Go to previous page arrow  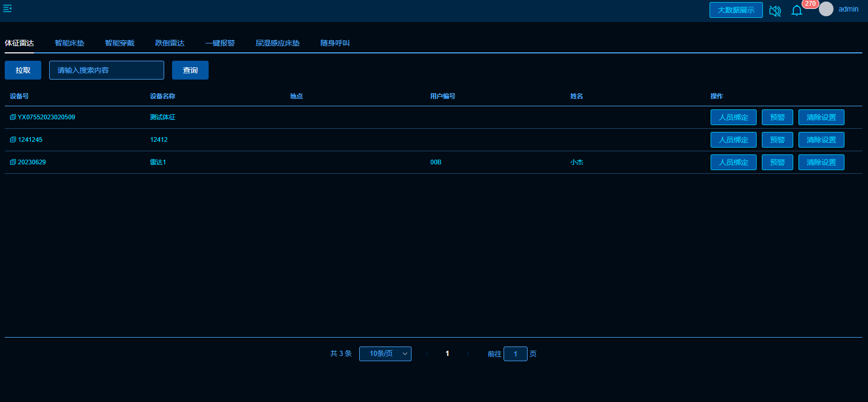[x=427, y=354]
